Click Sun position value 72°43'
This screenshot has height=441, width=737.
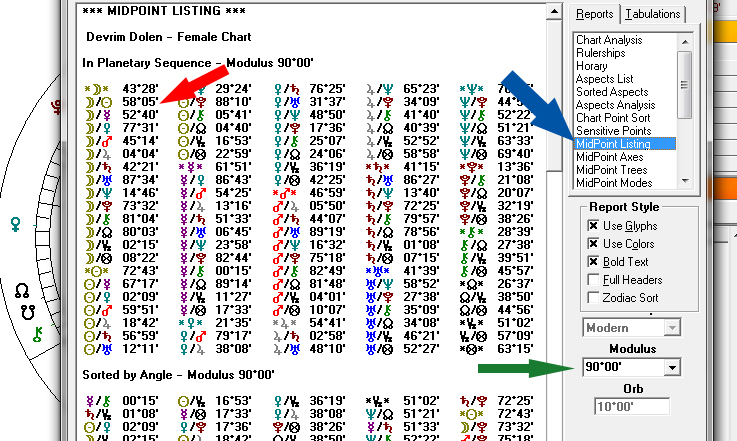click(x=141, y=271)
